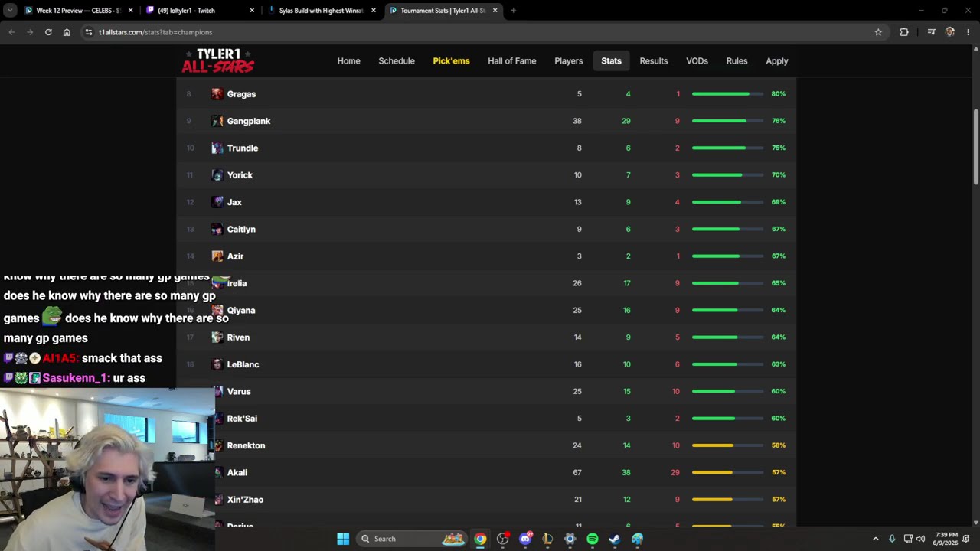Click the streamer webcam overlay
Screen dimensions: 980x551
click(x=107, y=470)
